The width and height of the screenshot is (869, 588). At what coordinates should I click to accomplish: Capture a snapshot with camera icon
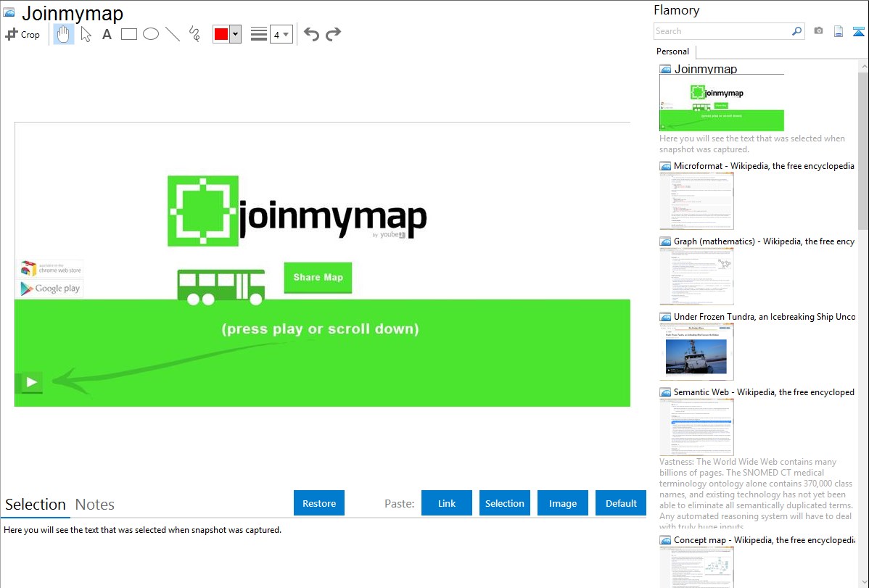pos(818,31)
